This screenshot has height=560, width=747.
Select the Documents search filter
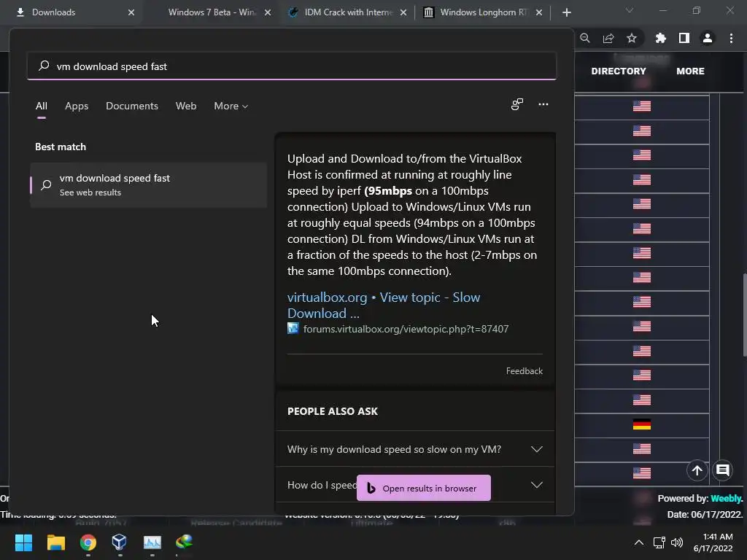[132, 106]
